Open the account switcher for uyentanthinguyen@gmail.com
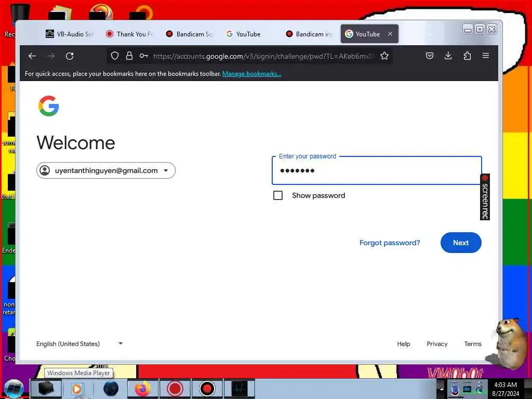 106,170
